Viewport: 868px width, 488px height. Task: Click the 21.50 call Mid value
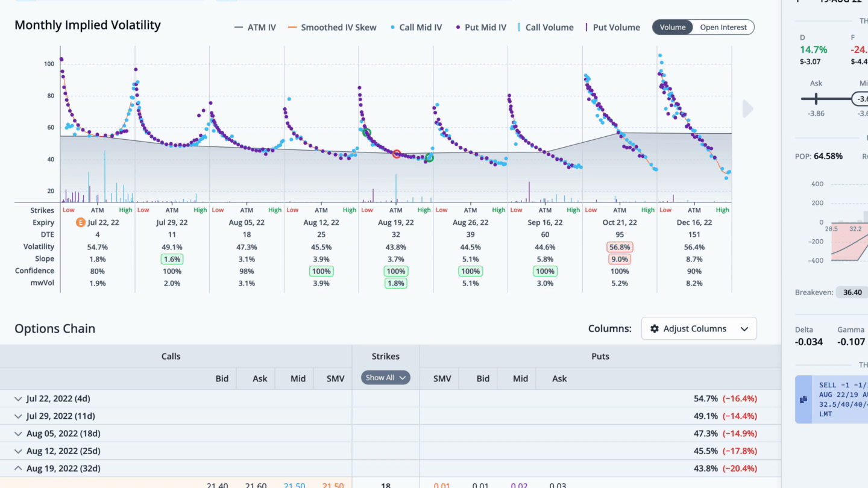coord(295,485)
